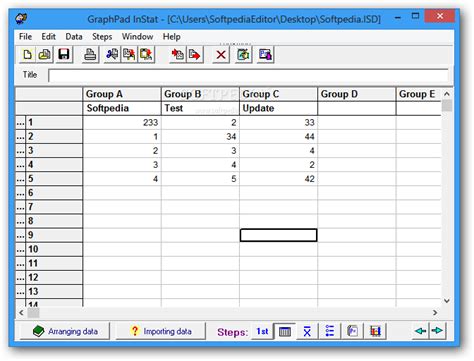
Task: Click the Softpedia column title cell
Action: 122,108
